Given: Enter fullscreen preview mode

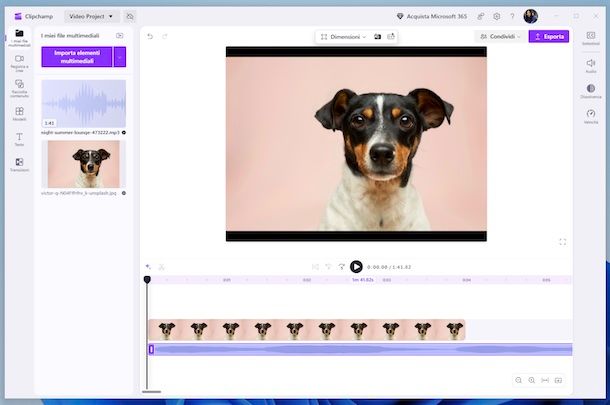Looking at the screenshot, I should pos(563,242).
